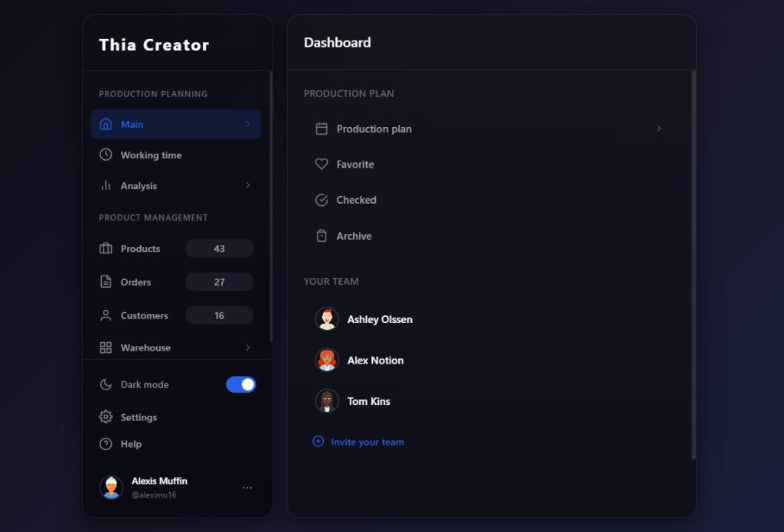The height and width of the screenshot is (532, 784).
Task: Click Ashley Olssen's avatar
Action: (x=327, y=319)
